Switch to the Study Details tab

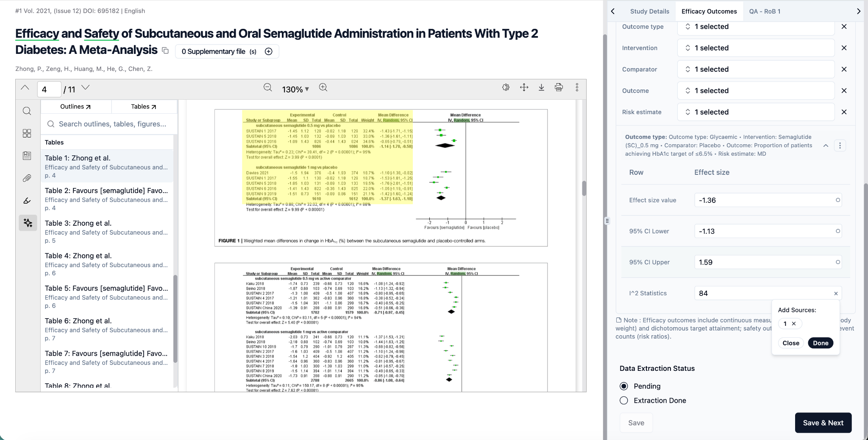649,11
